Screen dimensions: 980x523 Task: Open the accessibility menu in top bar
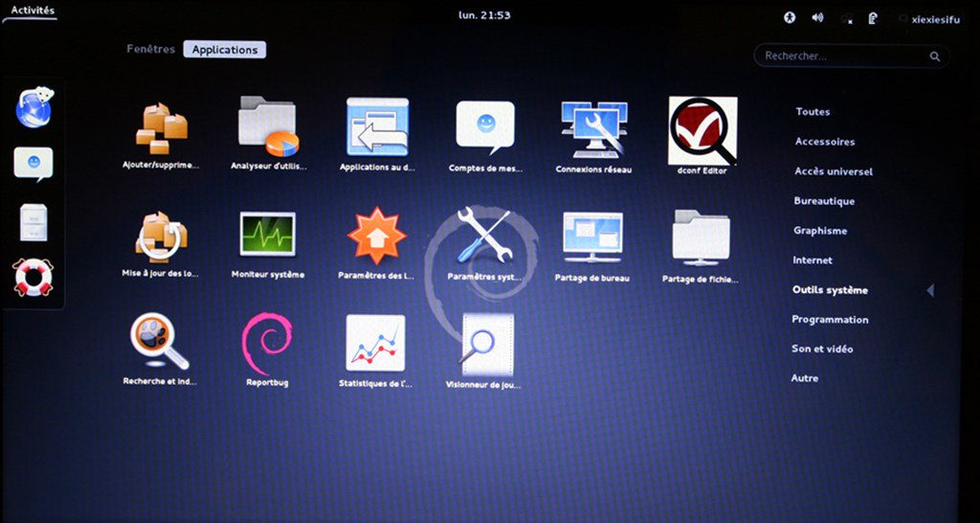pos(790,17)
